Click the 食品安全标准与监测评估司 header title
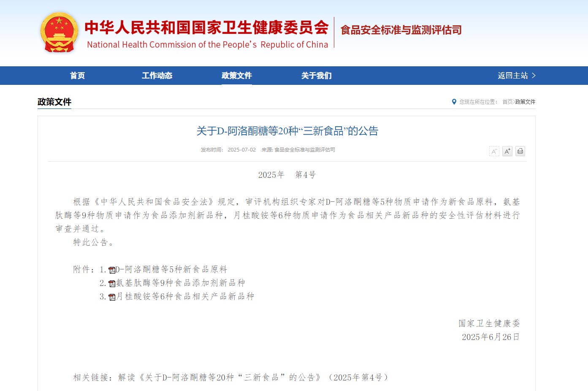This screenshot has width=588, height=391. point(401,30)
